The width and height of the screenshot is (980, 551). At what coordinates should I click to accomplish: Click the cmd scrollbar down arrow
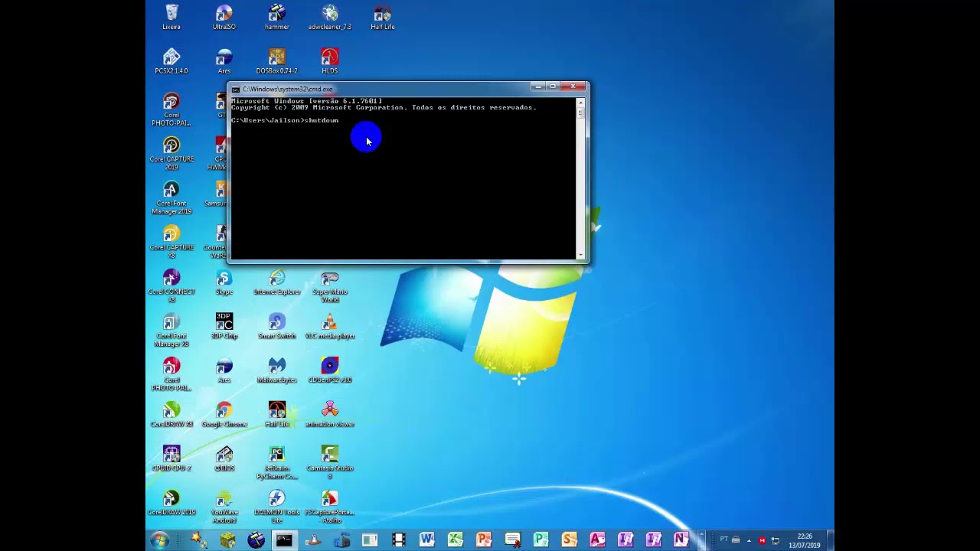pyautogui.click(x=580, y=255)
